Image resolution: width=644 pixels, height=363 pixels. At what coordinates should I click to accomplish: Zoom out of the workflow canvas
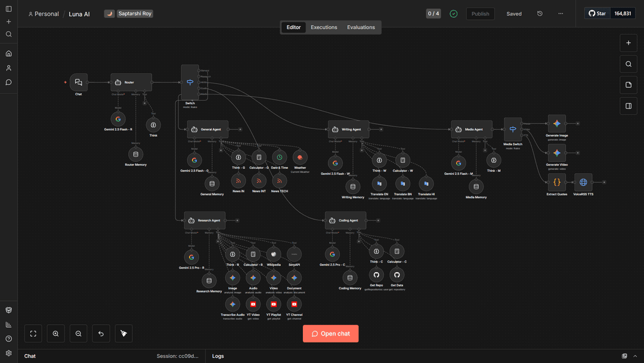78,334
